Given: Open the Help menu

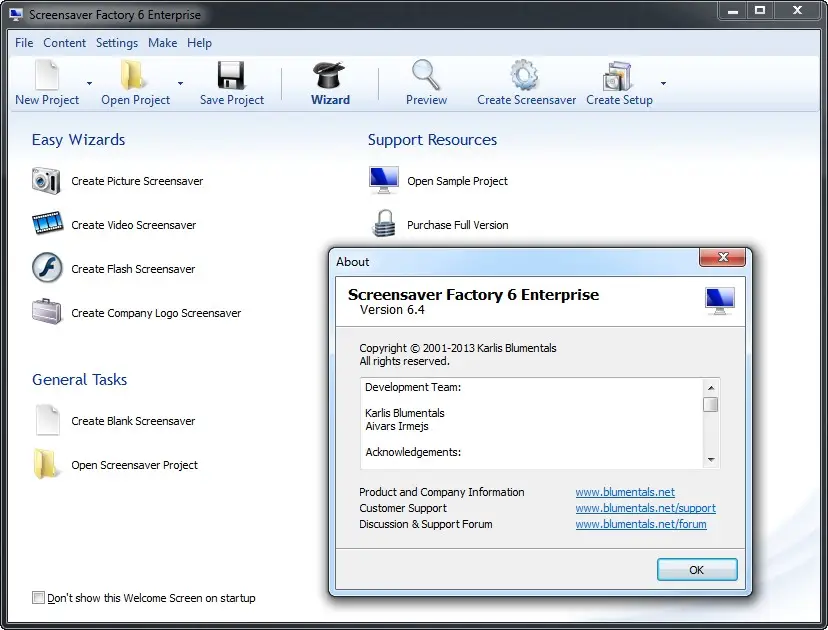Looking at the screenshot, I should pos(199,43).
